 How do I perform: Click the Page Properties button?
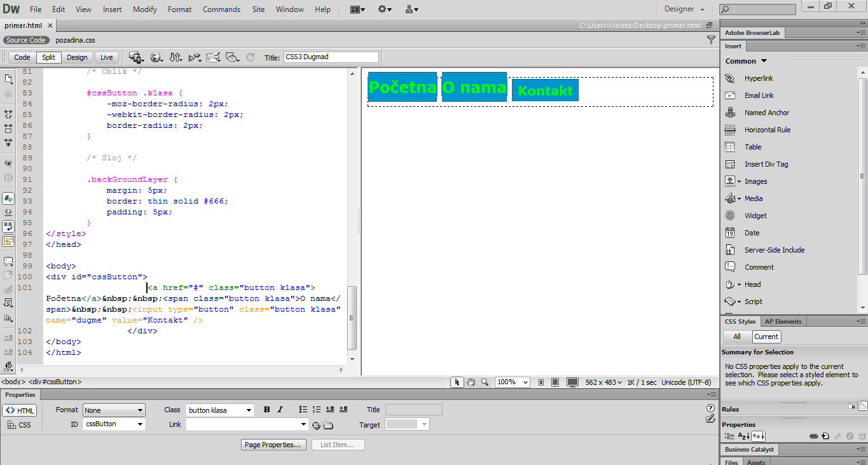[273, 445]
